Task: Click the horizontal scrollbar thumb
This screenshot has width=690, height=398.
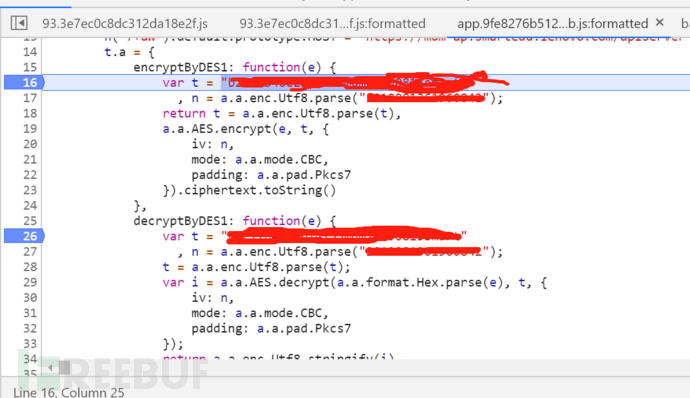Action: 65,367
